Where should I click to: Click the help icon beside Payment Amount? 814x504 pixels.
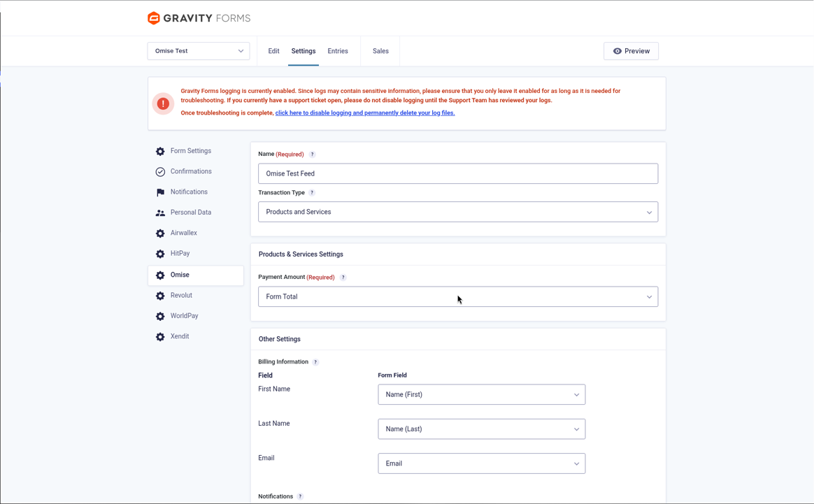click(343, 278)
